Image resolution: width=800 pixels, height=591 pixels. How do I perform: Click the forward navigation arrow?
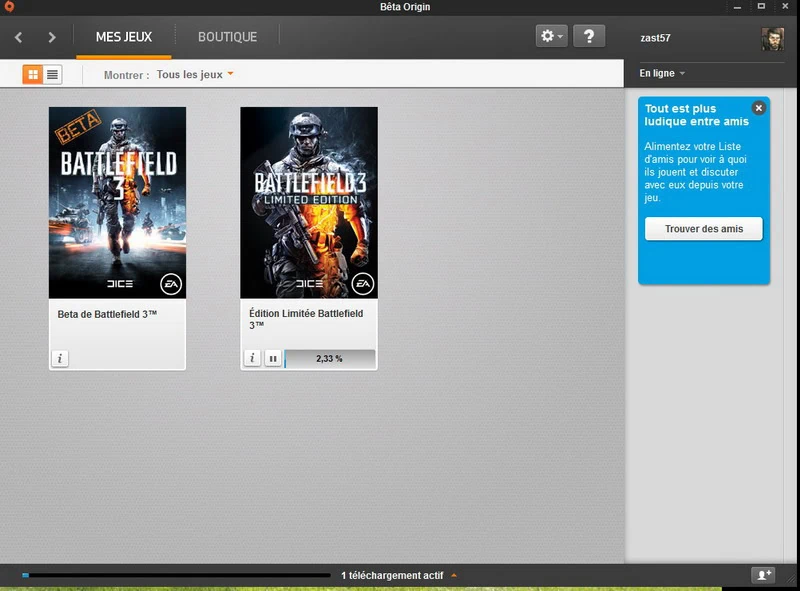52,38
